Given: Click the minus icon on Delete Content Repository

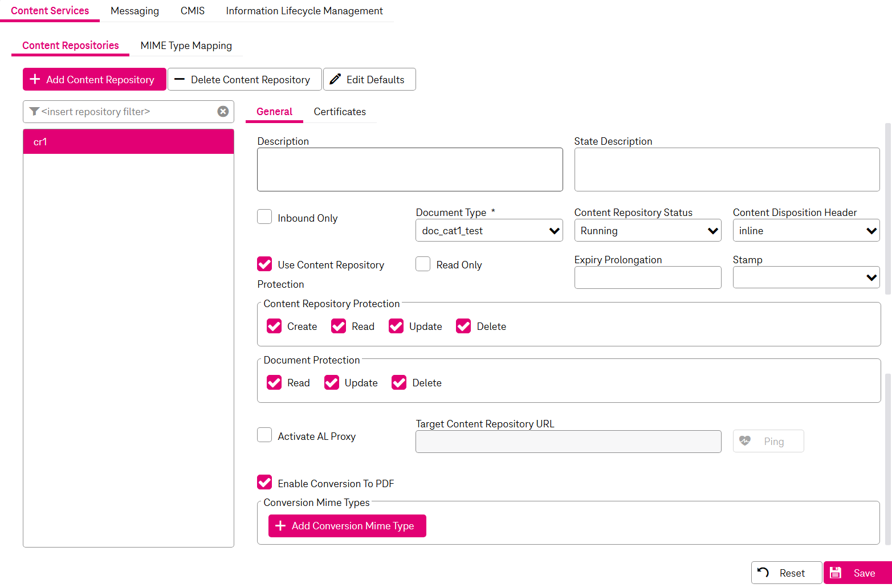Looking at the screenshot, I should click(180, 79).
